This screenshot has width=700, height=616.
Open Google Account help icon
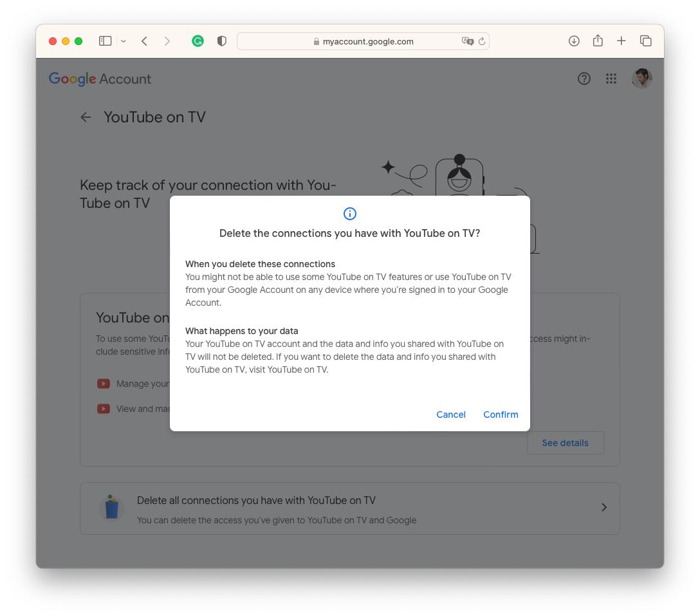584,79
